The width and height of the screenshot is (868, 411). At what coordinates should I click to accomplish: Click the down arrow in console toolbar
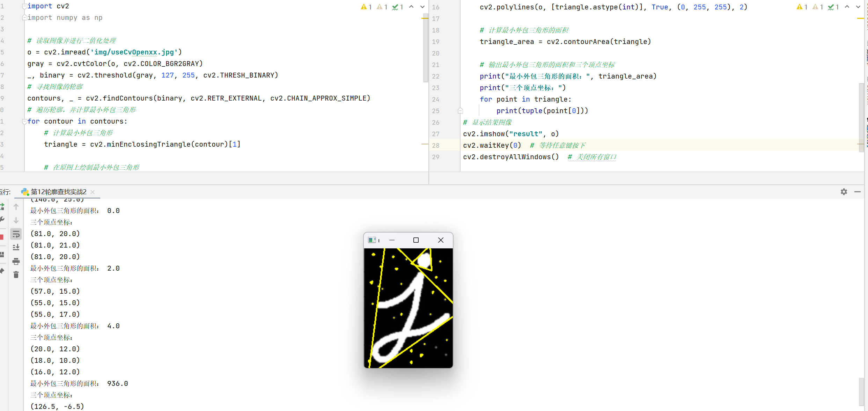point(16,220)
